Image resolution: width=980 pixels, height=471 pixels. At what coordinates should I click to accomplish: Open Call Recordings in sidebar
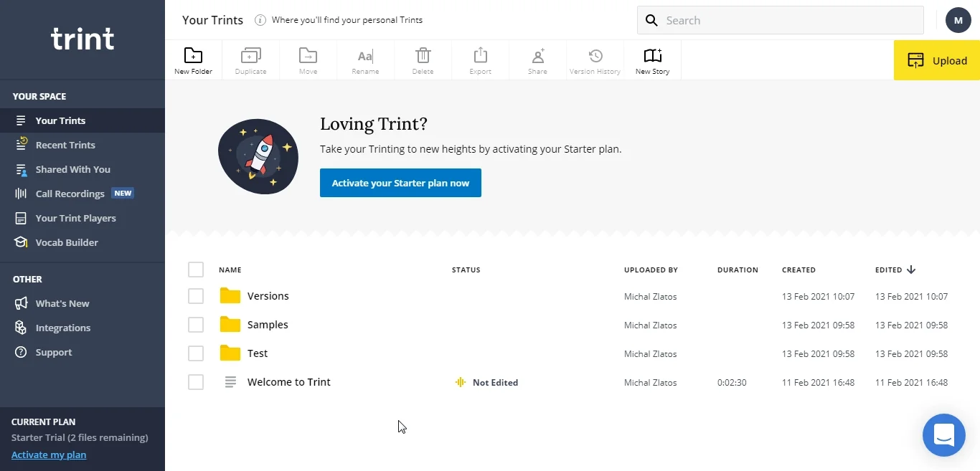point(83,194)
